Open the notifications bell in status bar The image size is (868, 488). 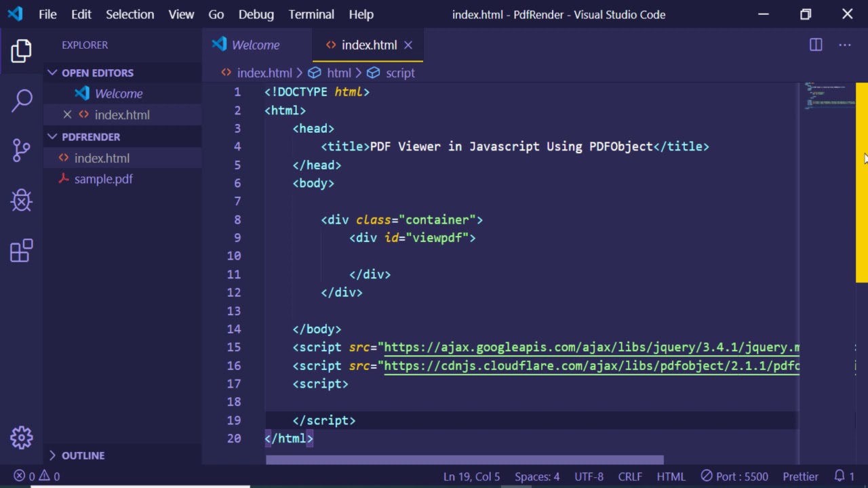click(x=844, y=476)
